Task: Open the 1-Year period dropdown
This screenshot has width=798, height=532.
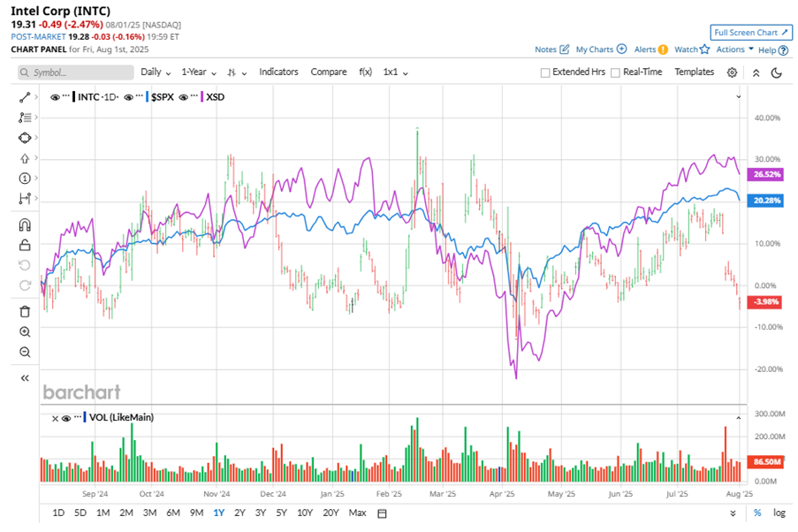Action: tap(199, 72)
